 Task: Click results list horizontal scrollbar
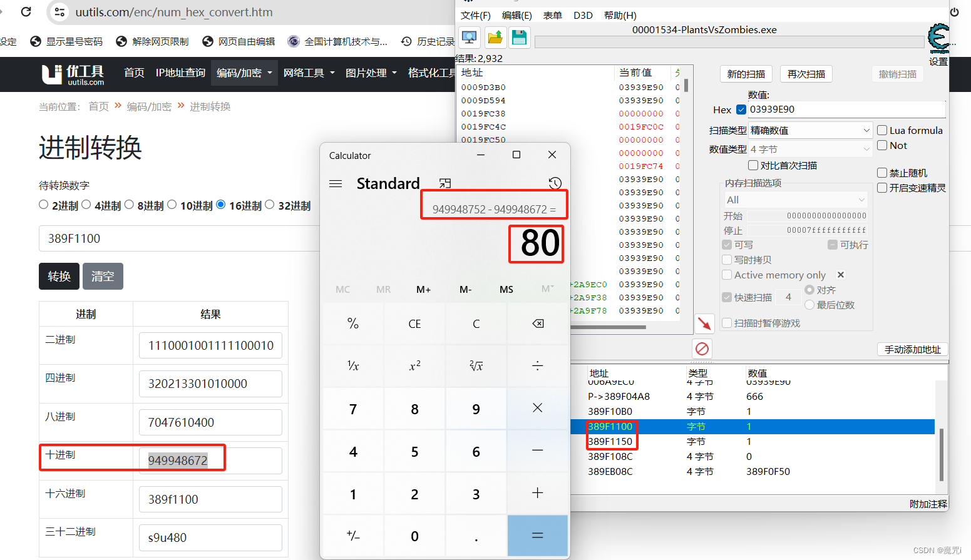(x=609, y=327)
